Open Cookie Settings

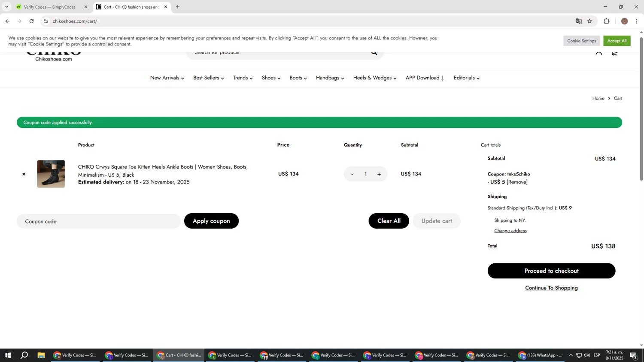point(581,41)
